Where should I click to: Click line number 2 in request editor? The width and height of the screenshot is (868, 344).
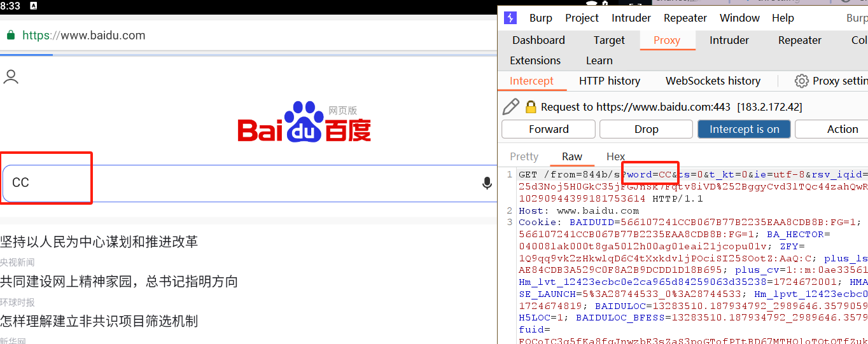pos(509,210)
